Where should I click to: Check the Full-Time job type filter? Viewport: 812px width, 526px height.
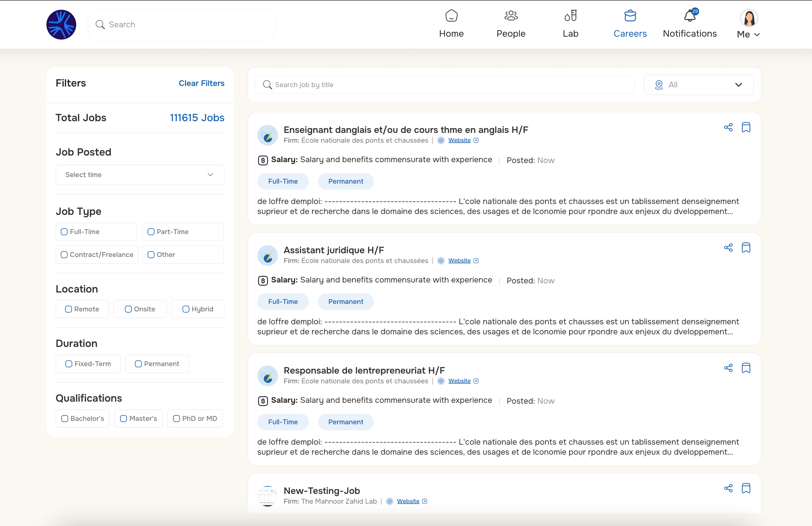[64, 231]
